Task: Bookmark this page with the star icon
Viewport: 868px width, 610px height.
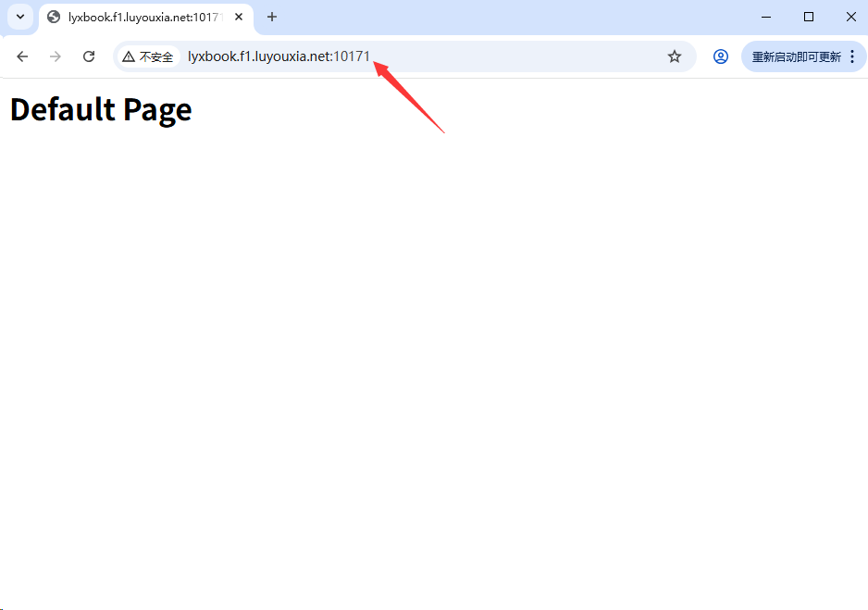Action: [x=675, y=56]
